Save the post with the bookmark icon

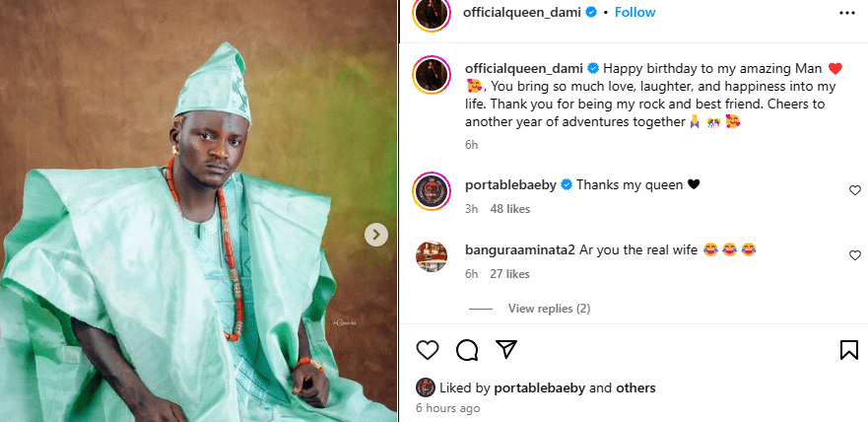(848, 349)
